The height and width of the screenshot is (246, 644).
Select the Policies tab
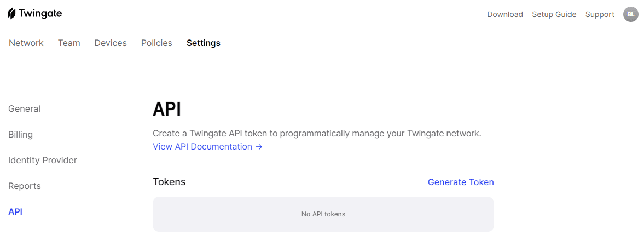pos(156,43)
